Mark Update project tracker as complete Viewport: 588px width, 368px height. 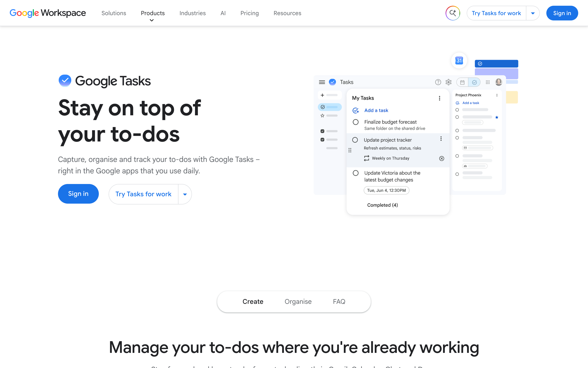coord(355,140)
